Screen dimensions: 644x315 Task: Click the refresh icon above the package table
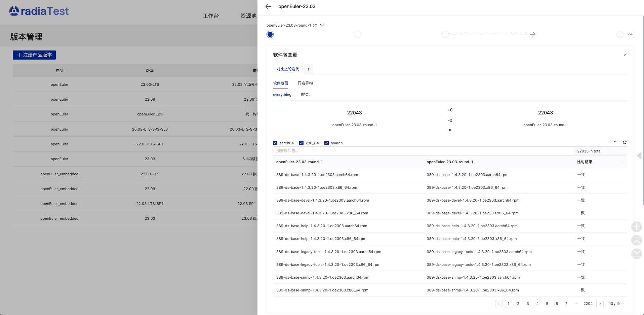tap(625, 142)
